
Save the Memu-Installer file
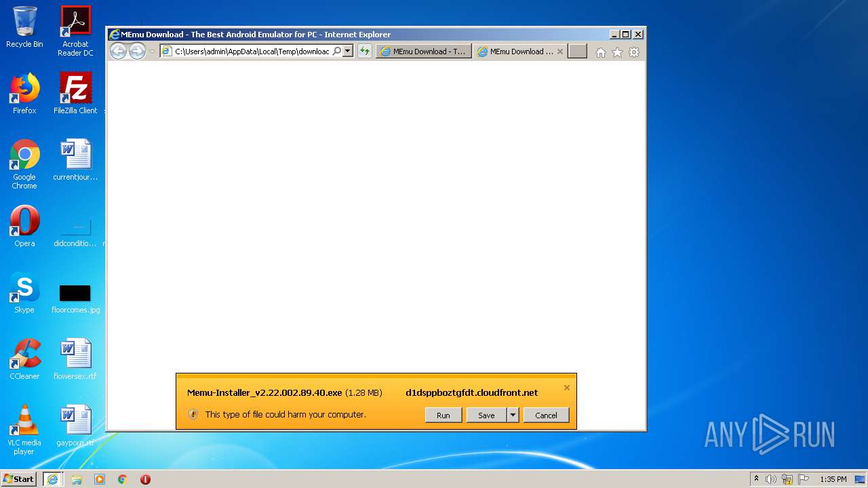point(486,415)
